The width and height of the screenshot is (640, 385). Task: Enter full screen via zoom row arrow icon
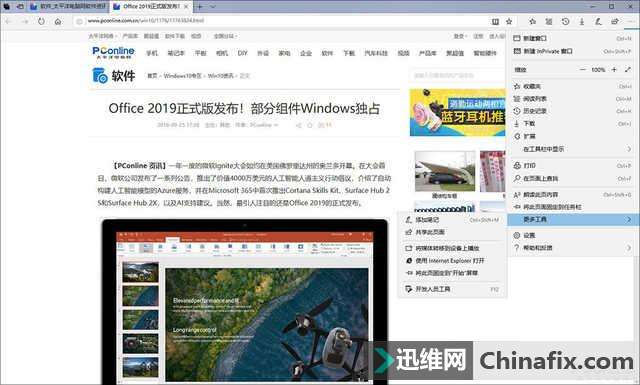[628, 70]
